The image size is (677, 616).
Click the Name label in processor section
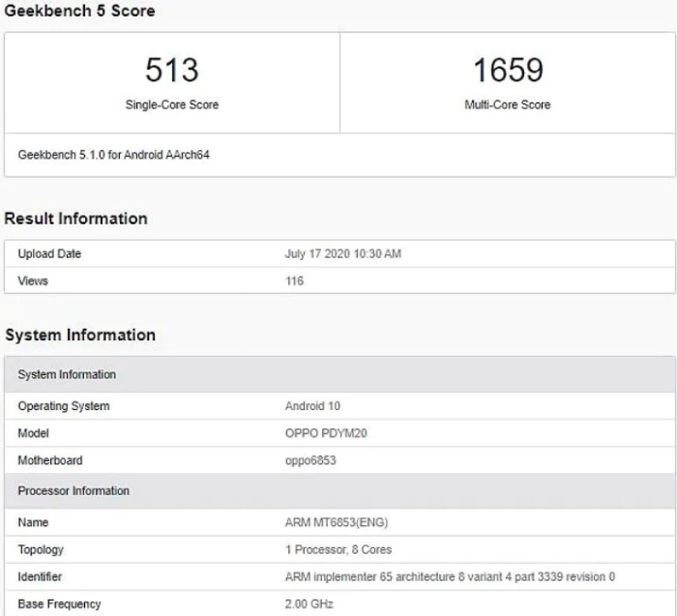(x=33, y=523)
